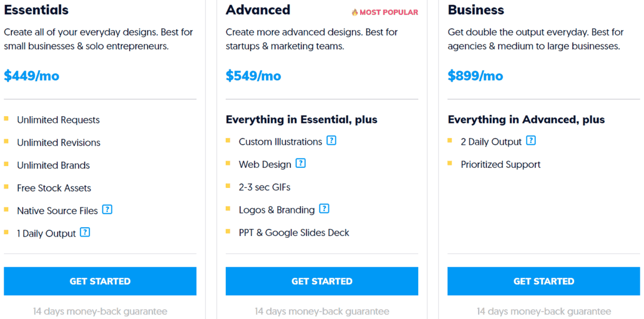Viewport: 644px width, 319px height.
Task: Select the Essentials plan heading
Action: click(36, 9)
